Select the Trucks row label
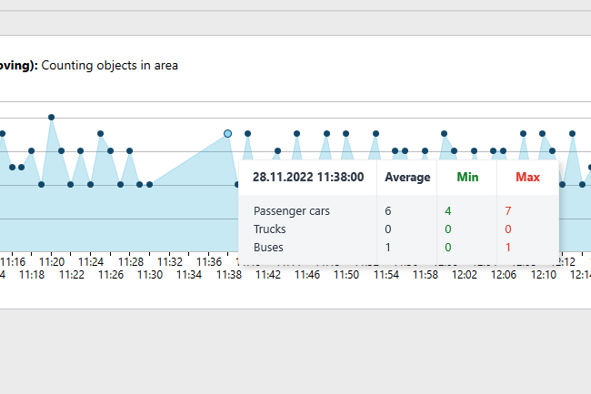Image resolution: width=591 pixels, height=394 pixels. coord(269,229)
